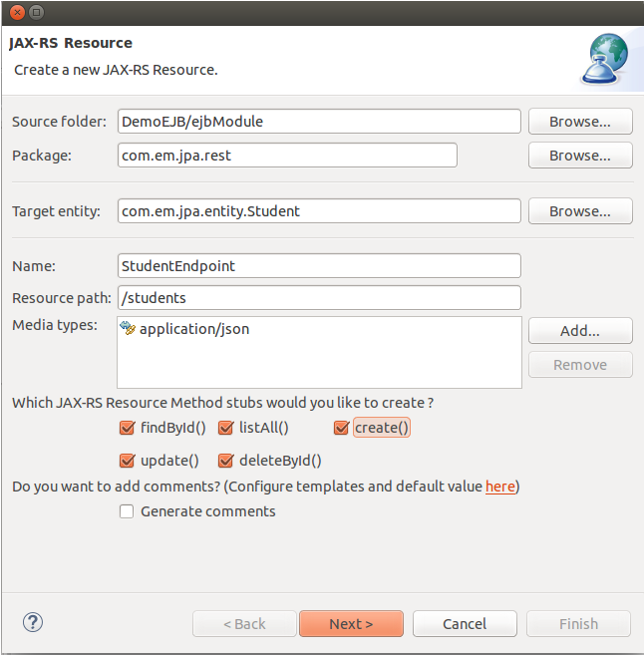Click into the Name text field

(319, 265)
